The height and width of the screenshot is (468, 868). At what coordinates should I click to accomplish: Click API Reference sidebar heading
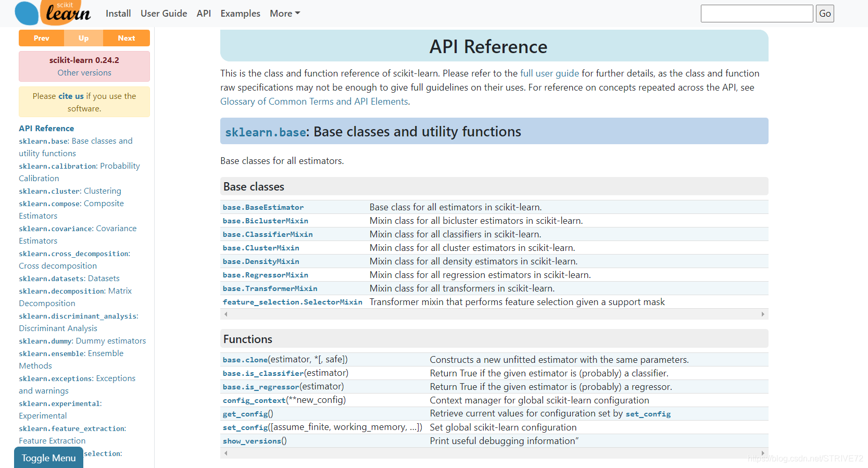coord(46,128)
